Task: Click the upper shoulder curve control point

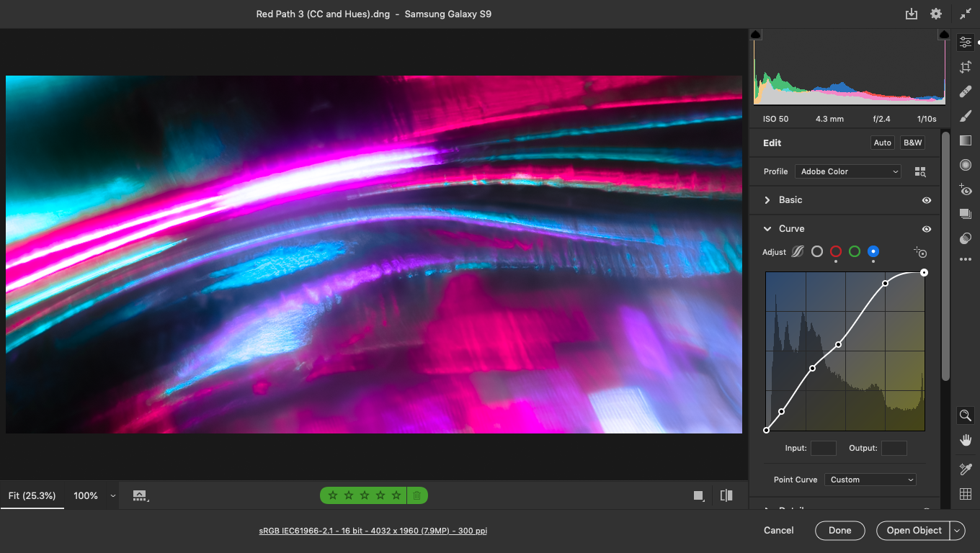Action: (x=886, y=283)
